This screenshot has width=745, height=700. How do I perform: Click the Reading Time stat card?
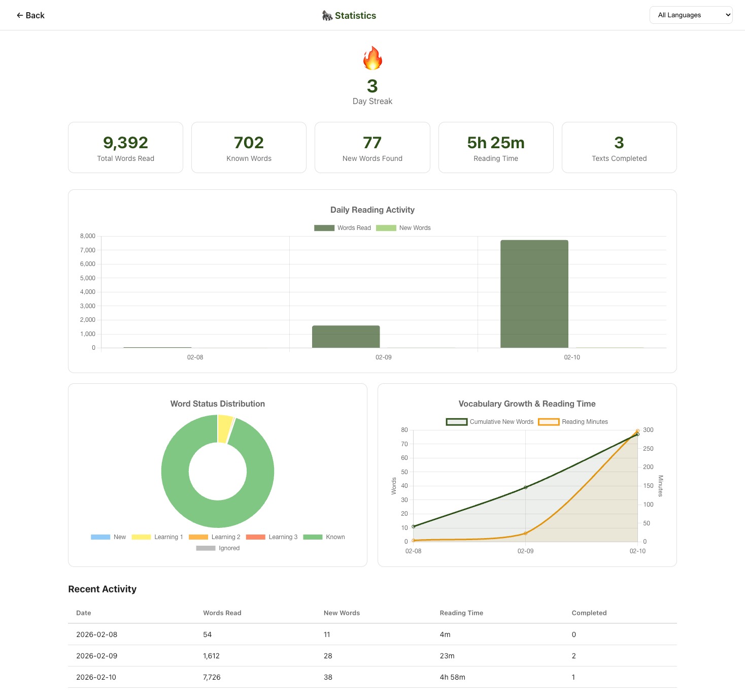point(495,147)
